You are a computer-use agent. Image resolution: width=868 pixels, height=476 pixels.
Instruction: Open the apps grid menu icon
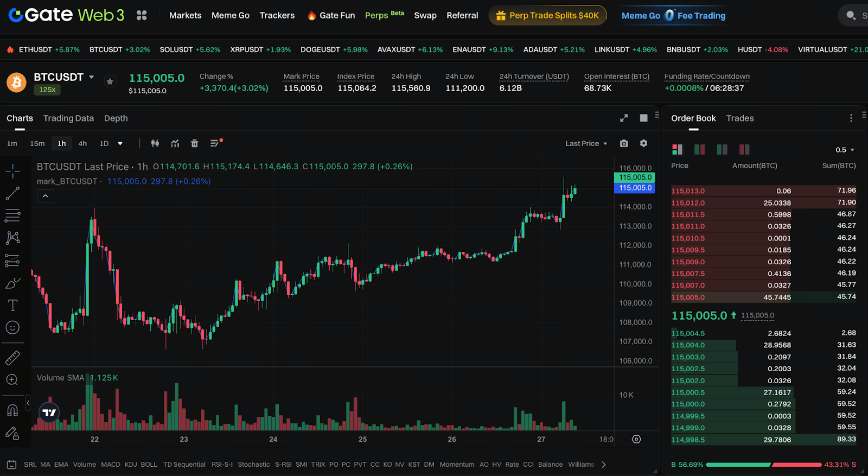pyautogui.click(x=142, y=15)
